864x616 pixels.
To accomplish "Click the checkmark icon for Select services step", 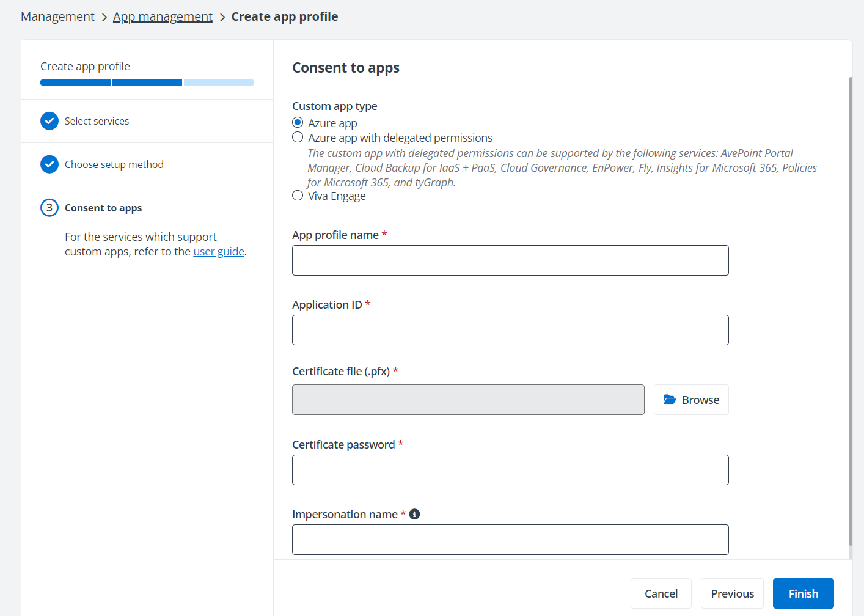I will (49, 120).
